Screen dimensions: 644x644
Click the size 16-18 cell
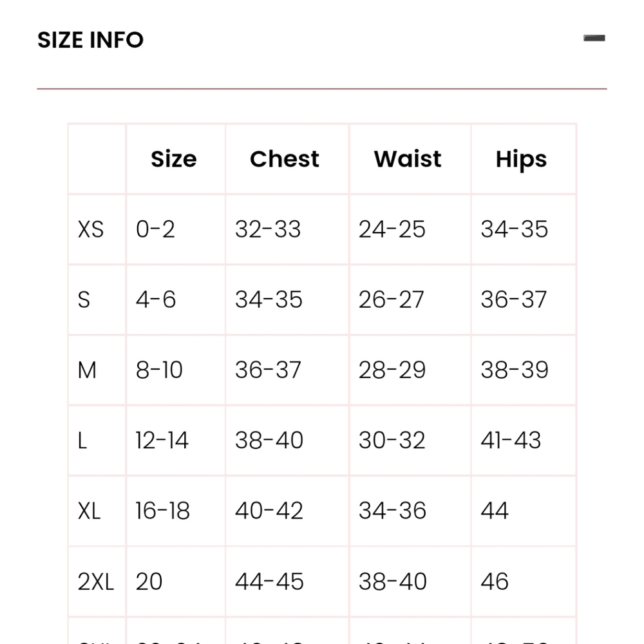click(x=163, y=511)
